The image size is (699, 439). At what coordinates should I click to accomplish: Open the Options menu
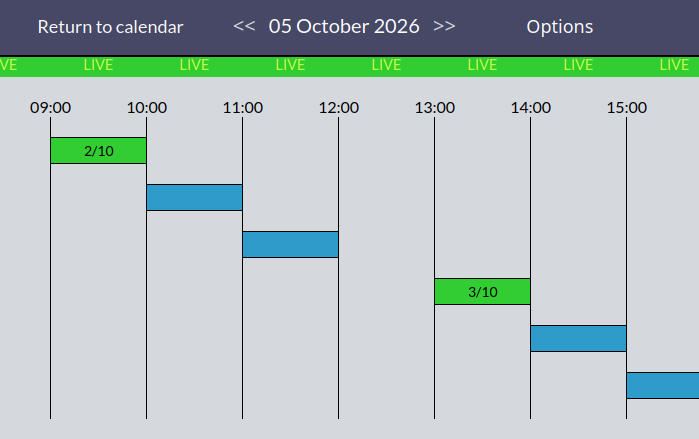[559, 27]
